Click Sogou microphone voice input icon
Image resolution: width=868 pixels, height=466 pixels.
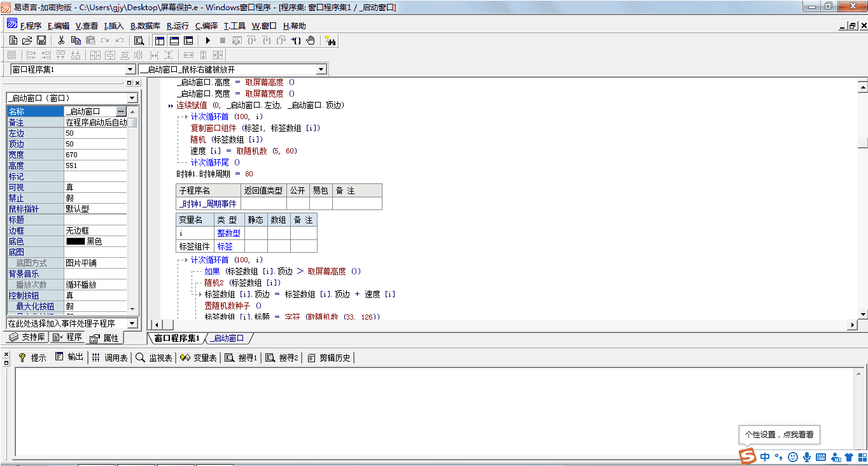[807, 456]
